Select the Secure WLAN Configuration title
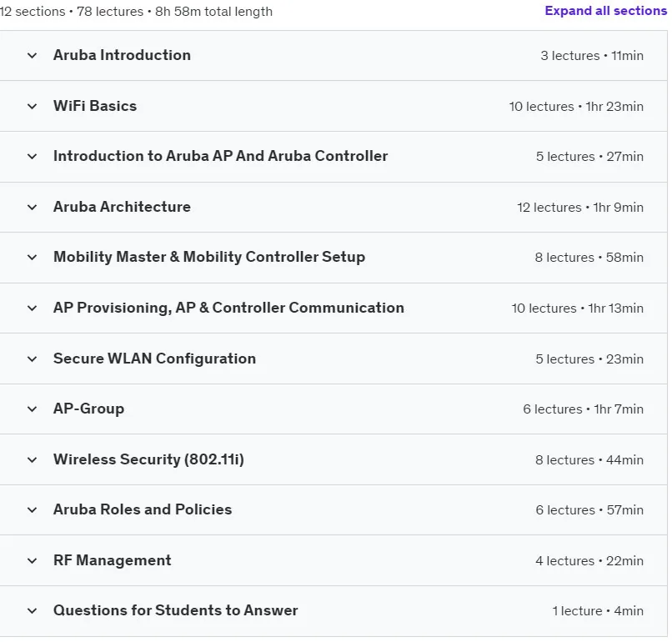The image size is (672, 642). (x=154, y=359)
